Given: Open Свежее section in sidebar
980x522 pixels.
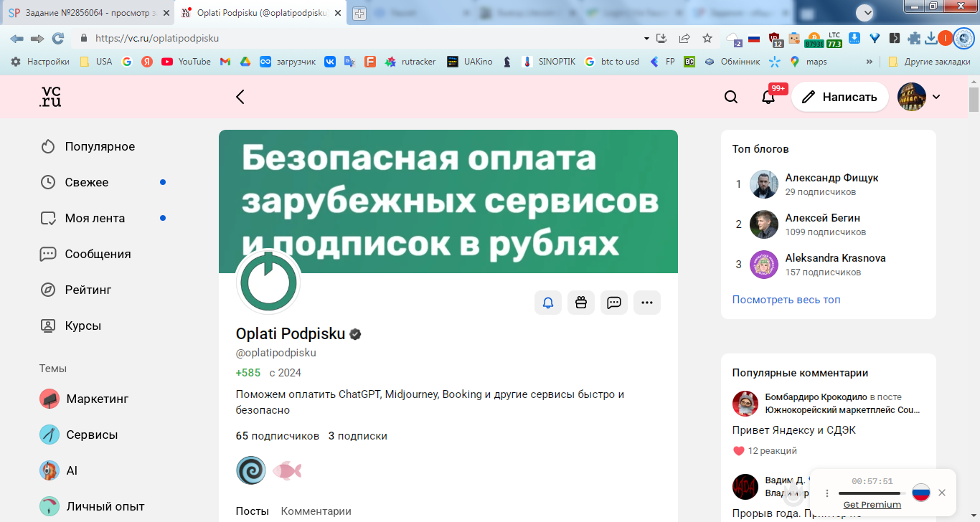Looking at the screenshot, I should [88, 182].
